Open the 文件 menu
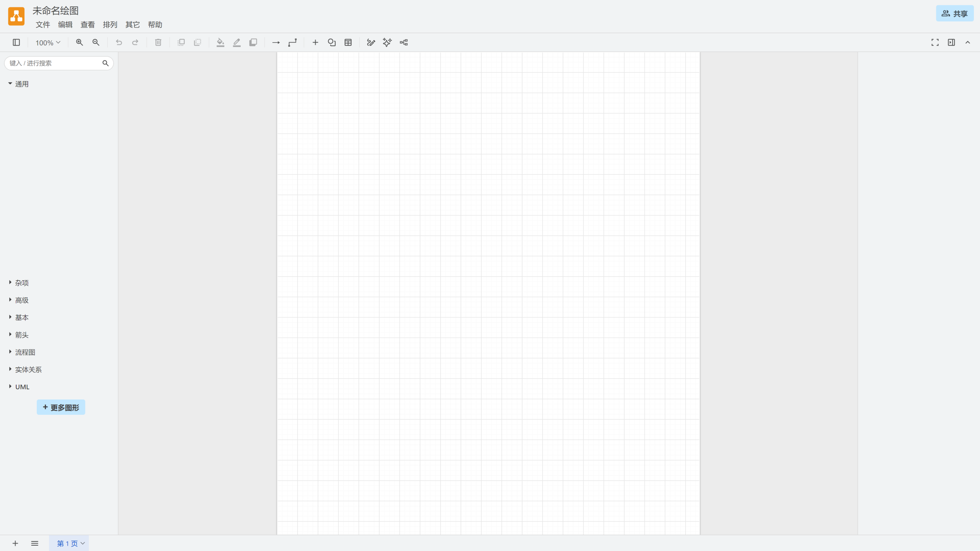Screen dimensions: 980x551 pyautogui.click(x=43, y=24)
